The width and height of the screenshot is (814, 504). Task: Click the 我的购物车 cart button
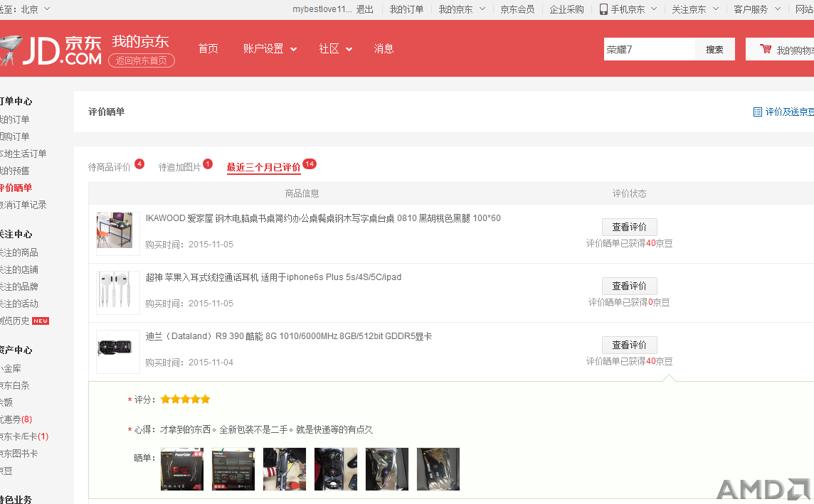coord(780,49)
